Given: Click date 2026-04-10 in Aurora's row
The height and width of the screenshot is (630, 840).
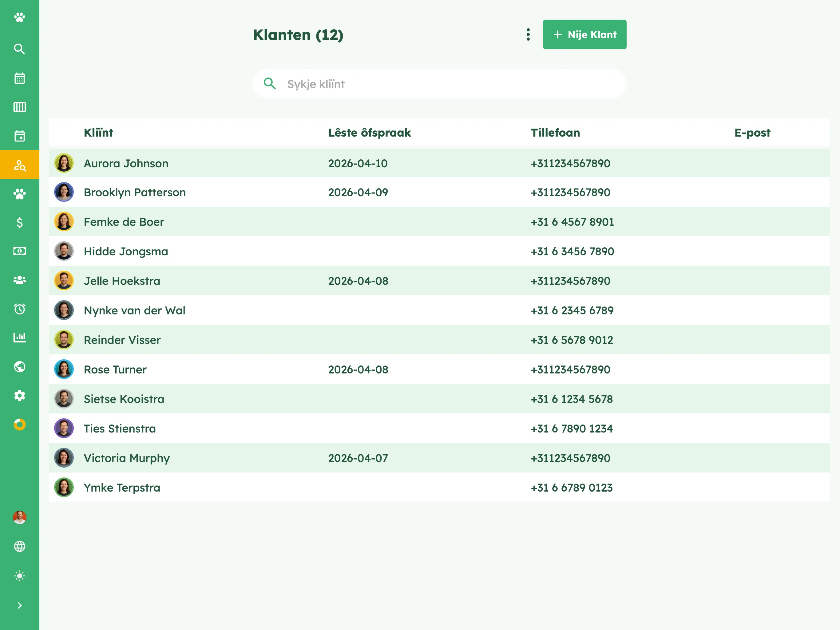Looking at the screenshot, I should (x=358, y=163).
